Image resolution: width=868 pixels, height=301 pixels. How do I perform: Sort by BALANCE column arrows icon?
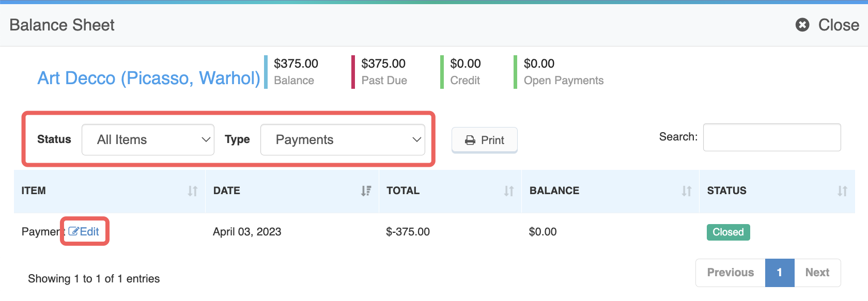pyautogui.click(x=687, y=191)
